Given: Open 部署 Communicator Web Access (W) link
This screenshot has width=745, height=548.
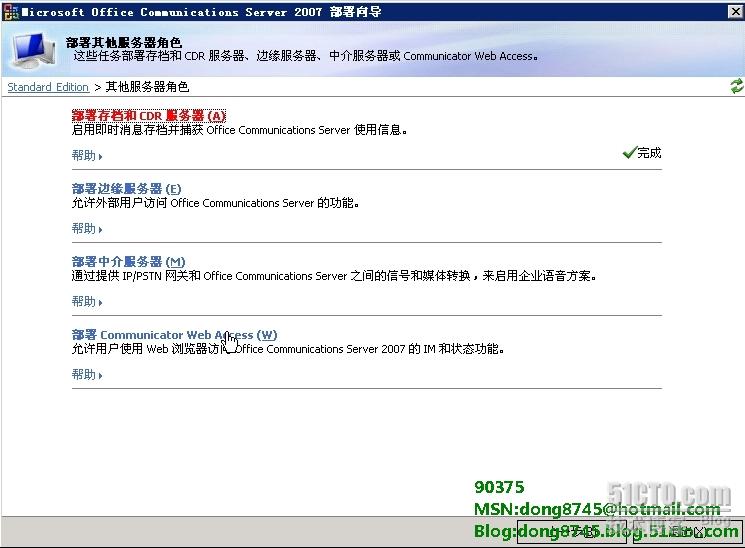Looking at the screenshot, I should coord(174,335).
